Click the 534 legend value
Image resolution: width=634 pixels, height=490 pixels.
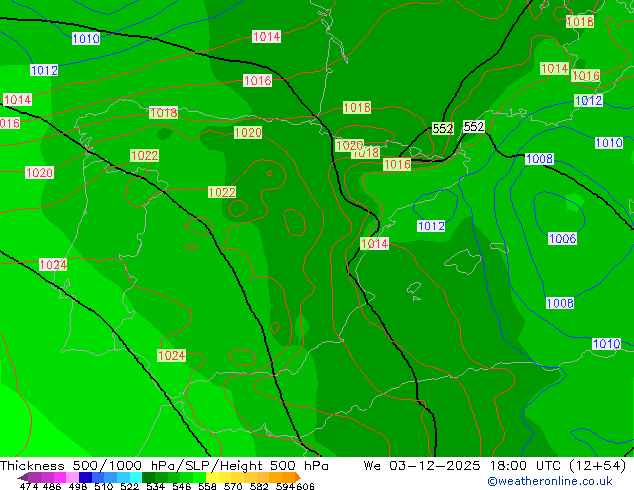click(x=155, y=486)
